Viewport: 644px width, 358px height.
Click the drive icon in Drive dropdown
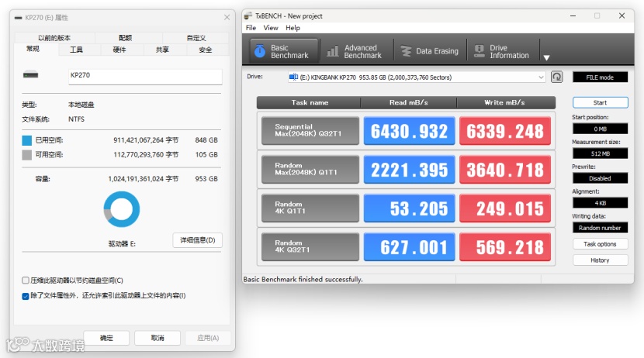(x=293, y=77)
